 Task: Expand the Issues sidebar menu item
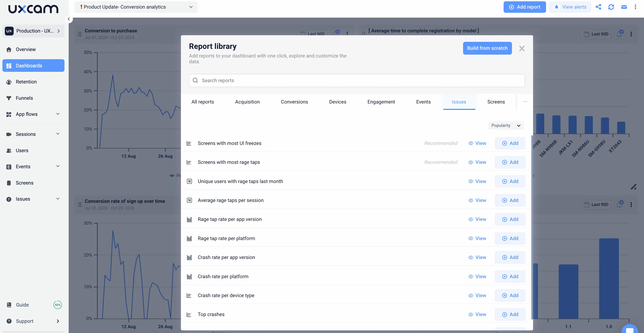(57, 199)
